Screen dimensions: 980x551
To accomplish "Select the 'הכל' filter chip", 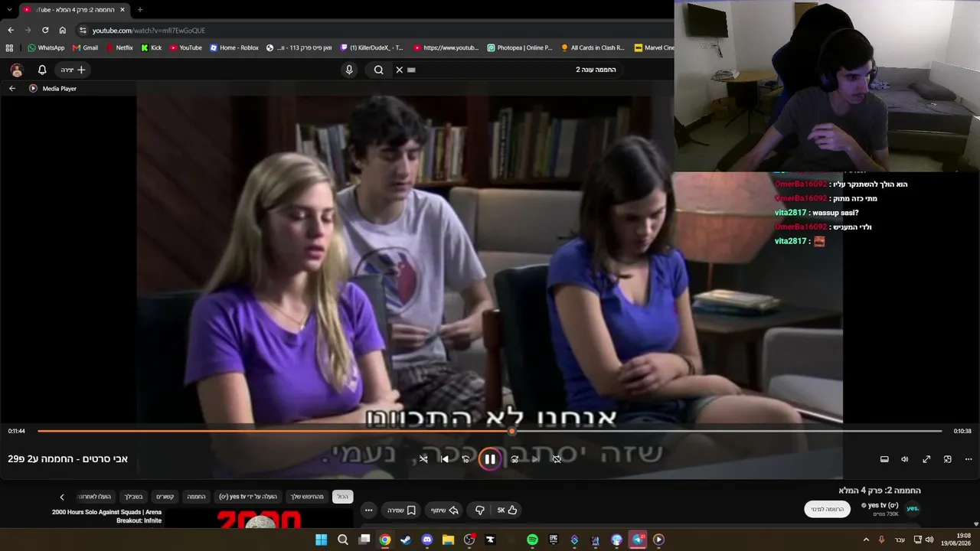I will click(342, 497).
